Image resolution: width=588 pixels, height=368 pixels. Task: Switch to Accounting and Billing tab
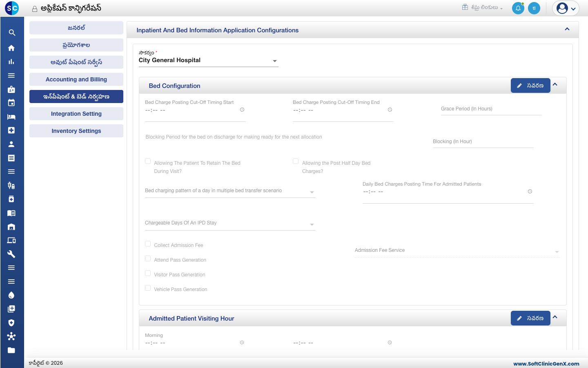[x=76, y=79]
